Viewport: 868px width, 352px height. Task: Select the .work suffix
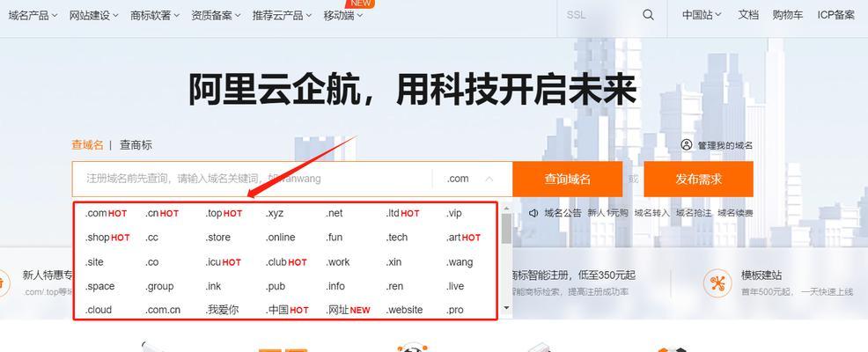[338, 261]
